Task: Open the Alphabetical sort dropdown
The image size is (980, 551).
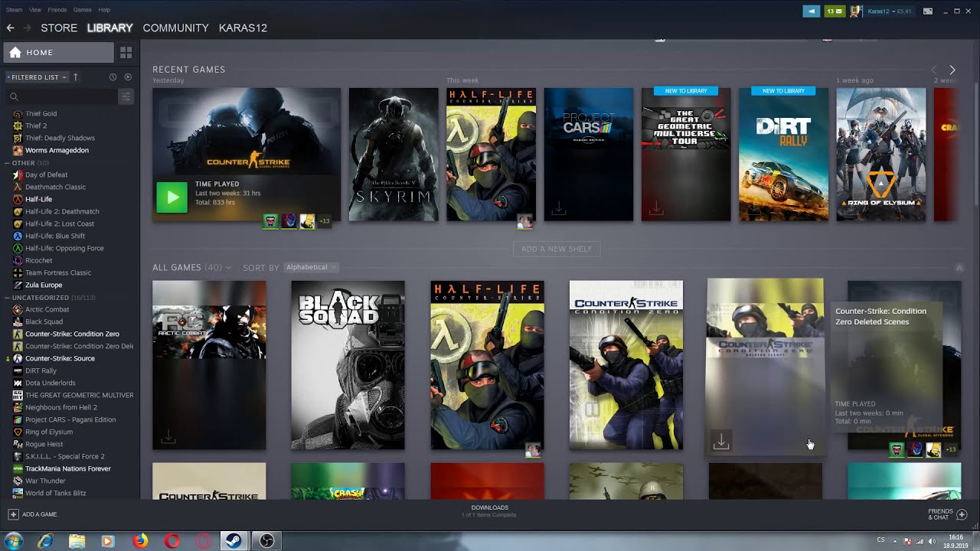Action: point(310,267)
